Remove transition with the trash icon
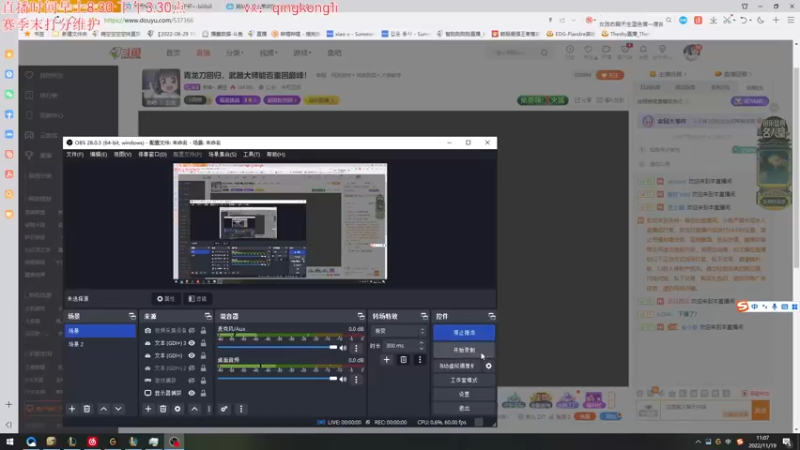 click(x=403, y=360)
